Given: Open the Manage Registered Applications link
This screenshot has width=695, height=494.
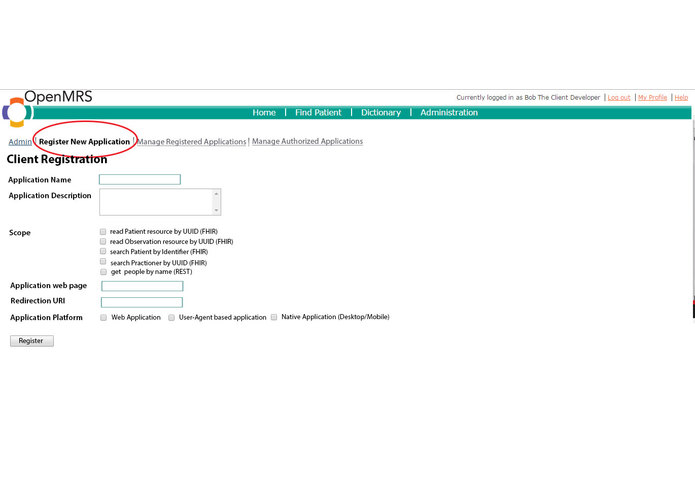Looking at the screenshot, I should (191, 142).
